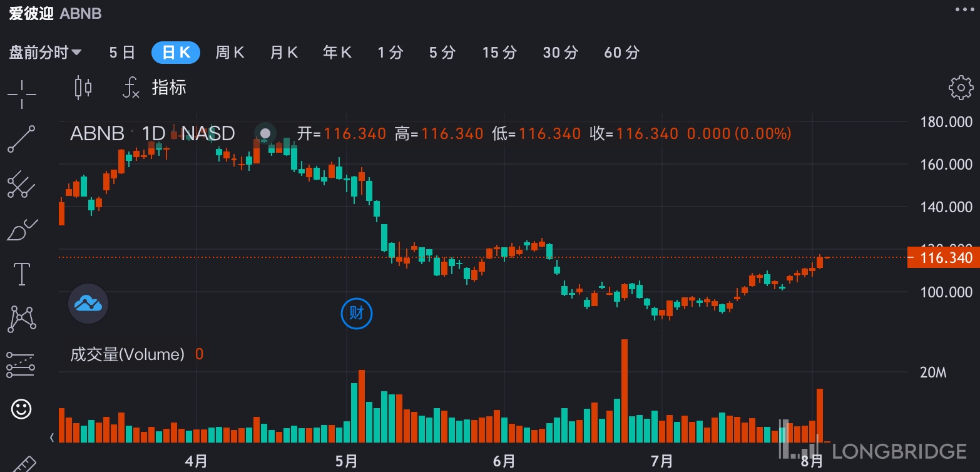Choose the Text annotation tool
Viewport: 980px width, 472px height.
click(x=21, y=274)
